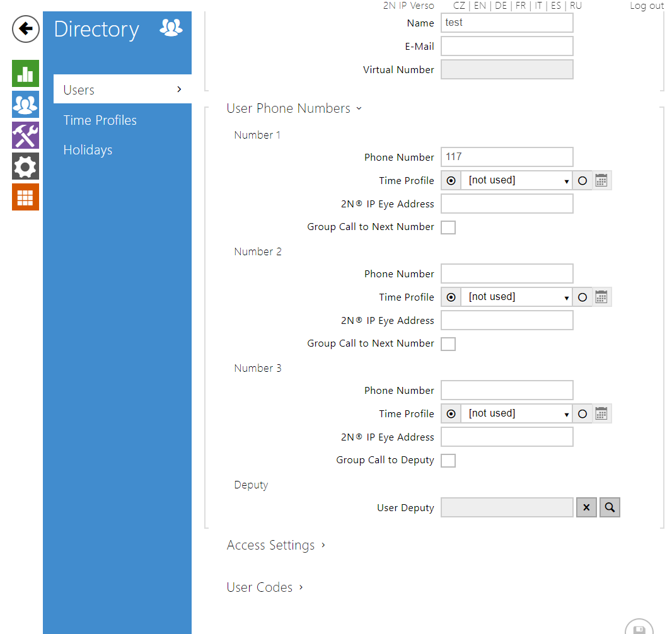Open Holidays in the Directory menu
Viewport: 672px width, 634px height.
(x=88, y=150)
